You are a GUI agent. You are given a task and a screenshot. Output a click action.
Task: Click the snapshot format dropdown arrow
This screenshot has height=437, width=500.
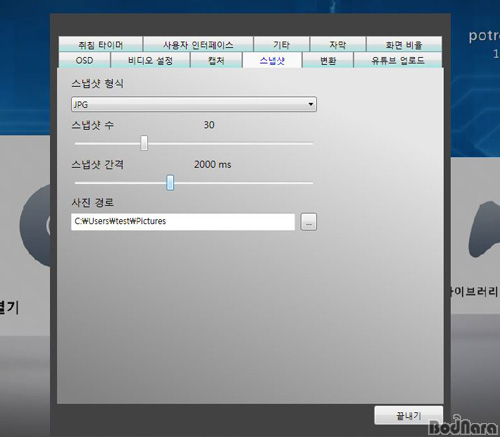point(311,104)
